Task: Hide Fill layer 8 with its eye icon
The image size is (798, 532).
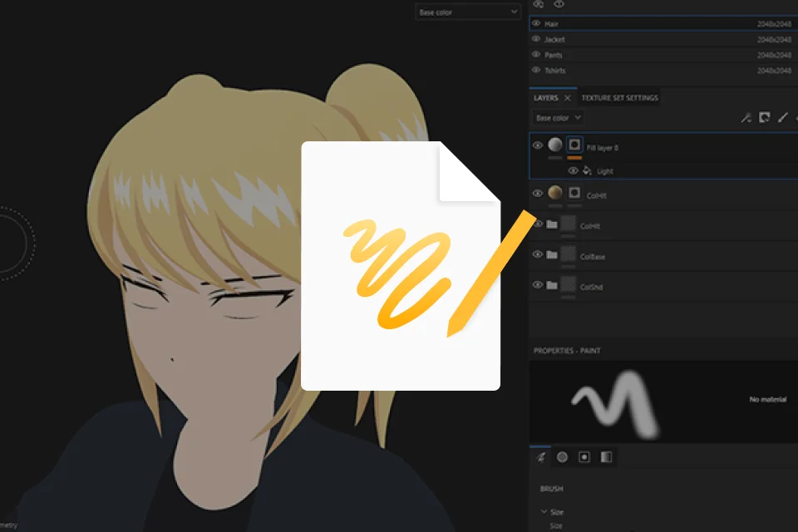Action: coord(538,145)
